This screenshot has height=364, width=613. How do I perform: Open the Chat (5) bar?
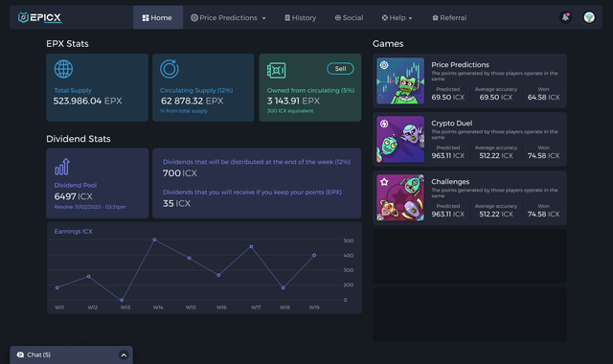(71, 355)
